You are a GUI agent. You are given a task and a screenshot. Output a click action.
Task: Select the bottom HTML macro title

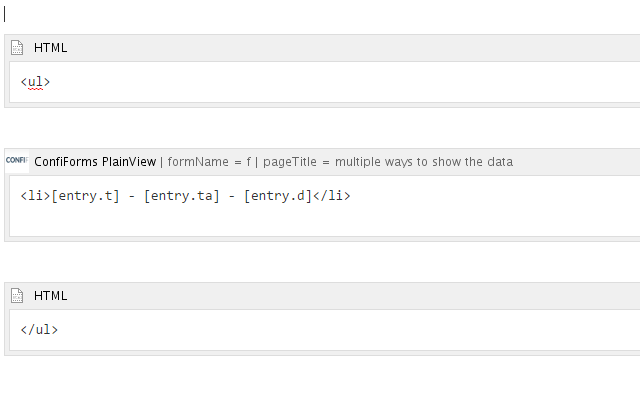[51, 296]
